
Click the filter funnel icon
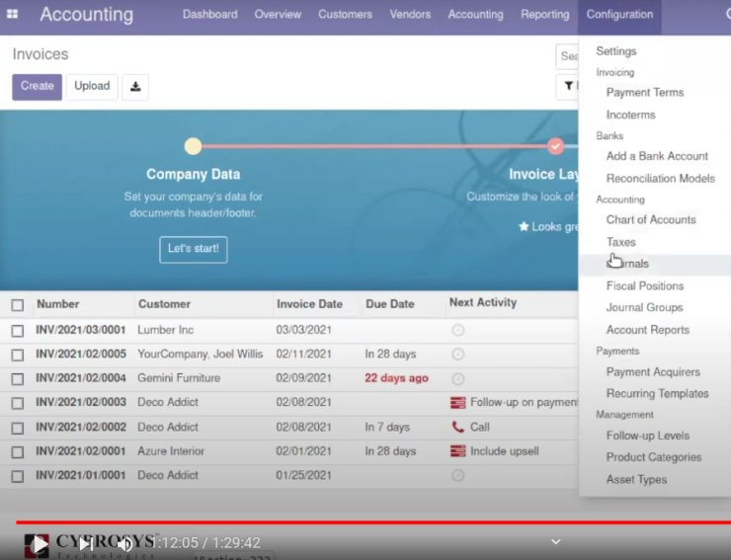[568, 86]
